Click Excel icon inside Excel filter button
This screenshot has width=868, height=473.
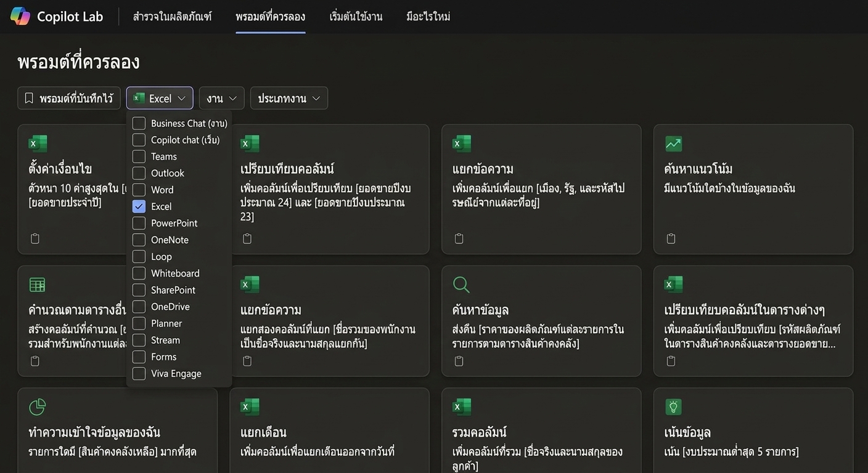pyautogui.click(x=139, y=98)
